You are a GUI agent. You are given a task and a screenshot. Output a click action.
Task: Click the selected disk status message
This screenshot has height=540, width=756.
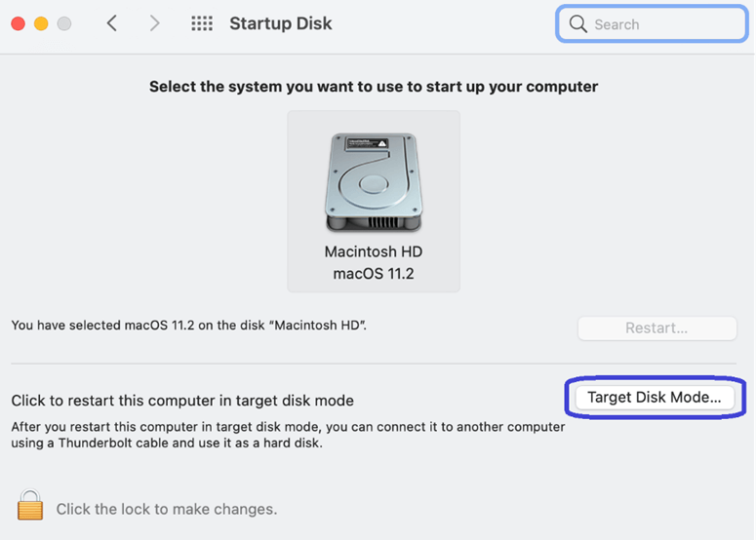click(189, 326)
